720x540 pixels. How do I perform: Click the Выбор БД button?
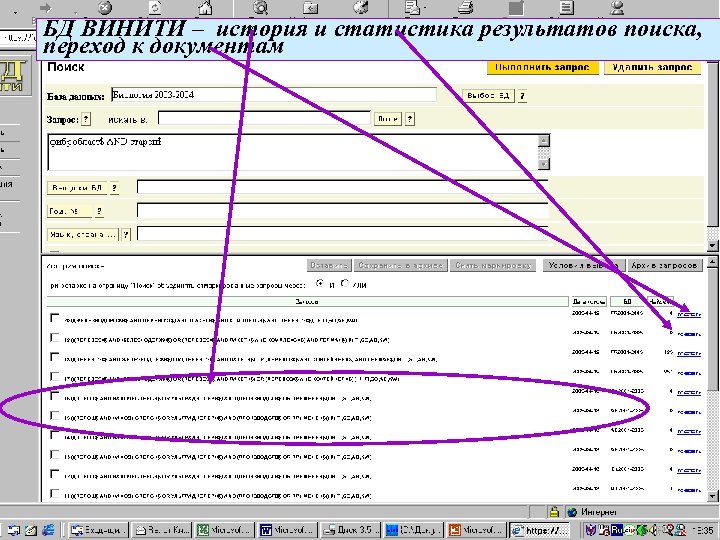click(x=488, y=96)
